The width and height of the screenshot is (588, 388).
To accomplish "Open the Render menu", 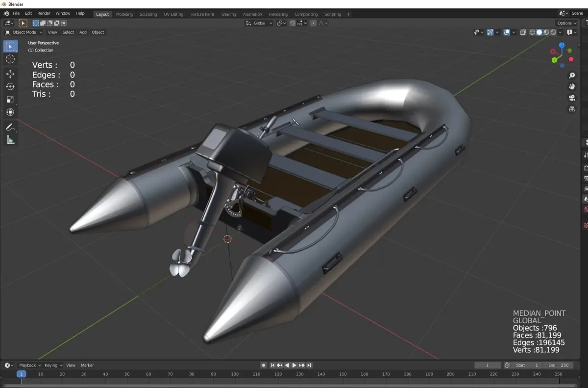I will (44, 13).
